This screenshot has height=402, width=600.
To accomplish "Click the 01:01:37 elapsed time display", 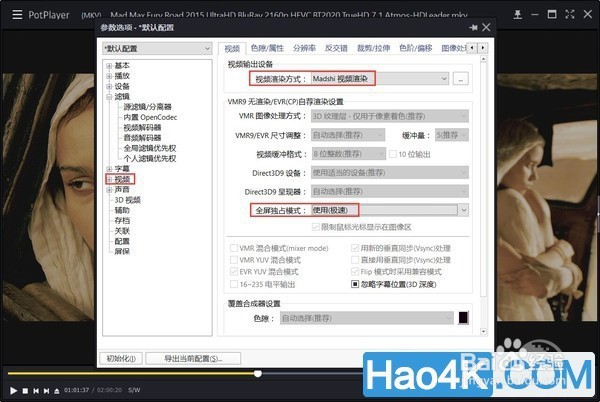I will [x=77, y=390].
